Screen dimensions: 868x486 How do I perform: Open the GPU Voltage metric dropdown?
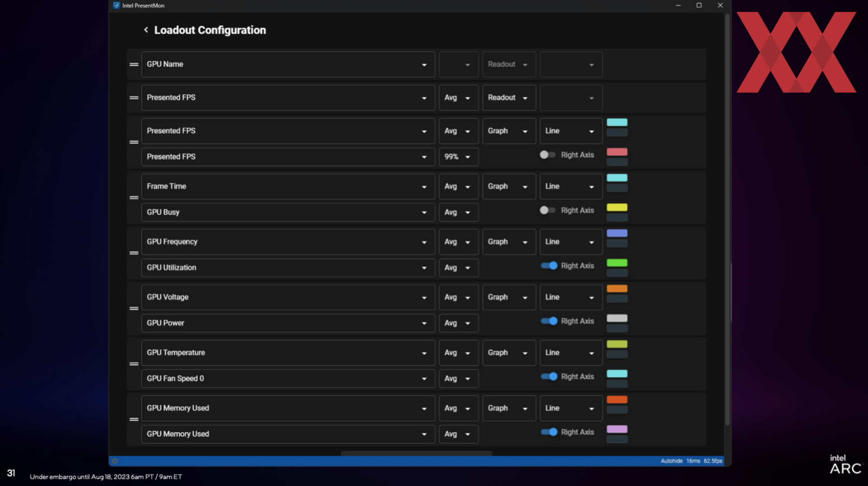tap(288, 298)
